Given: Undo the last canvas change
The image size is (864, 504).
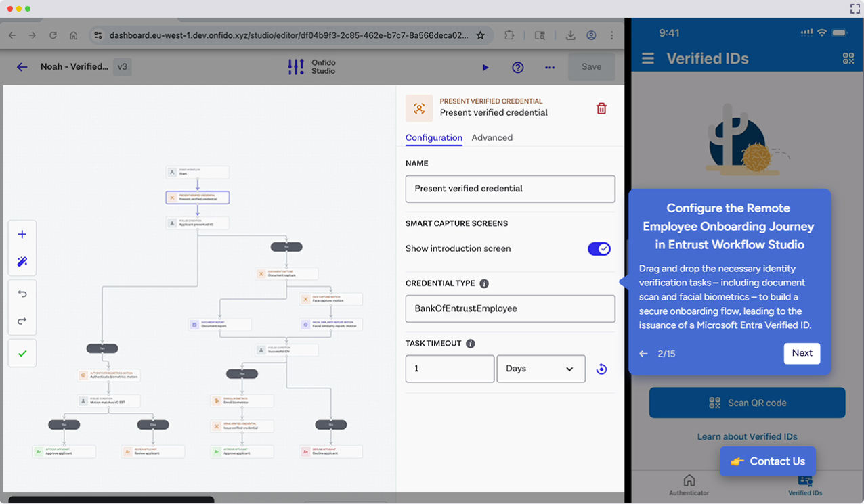Looking at the screenshot, I should tap(22, 294).
